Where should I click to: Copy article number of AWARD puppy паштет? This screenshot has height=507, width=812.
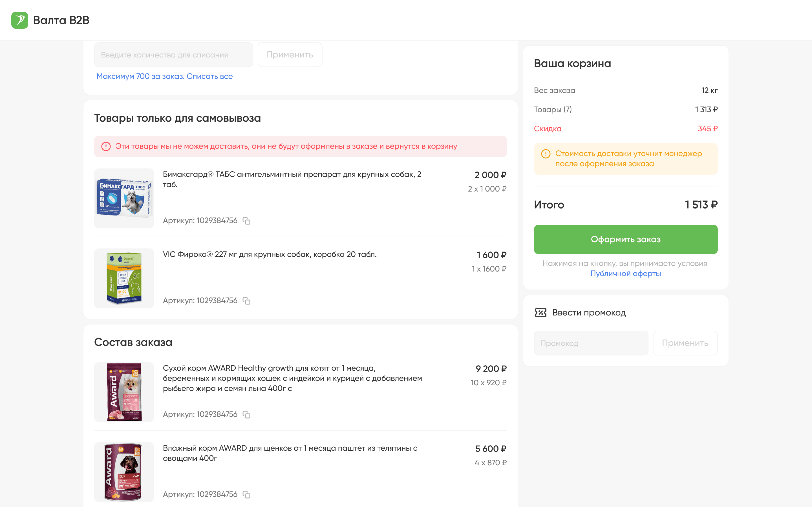point(247,494)
